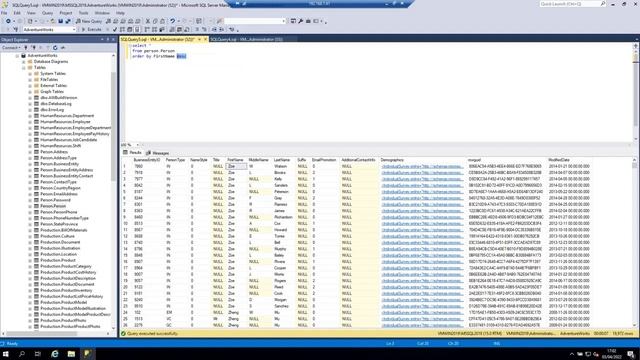Select the HumanResources.Employee table
Viewport: 640px width, 360px height.
click(65, 122)
